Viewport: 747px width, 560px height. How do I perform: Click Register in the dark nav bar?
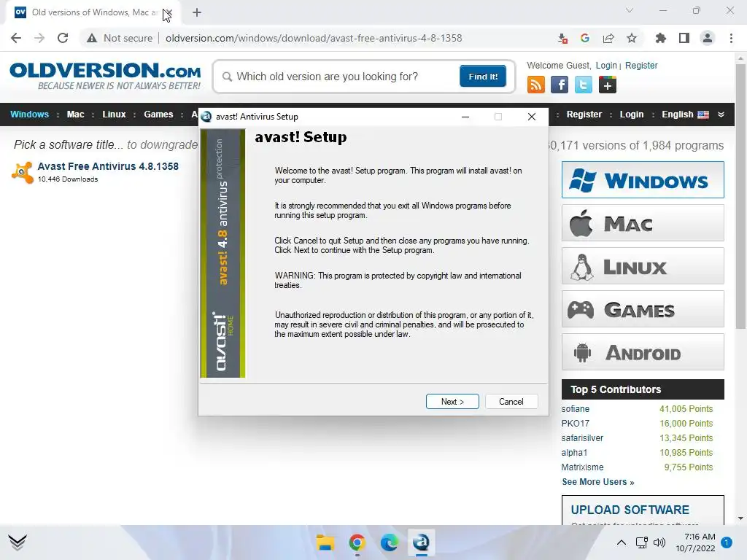pos(584,114)
